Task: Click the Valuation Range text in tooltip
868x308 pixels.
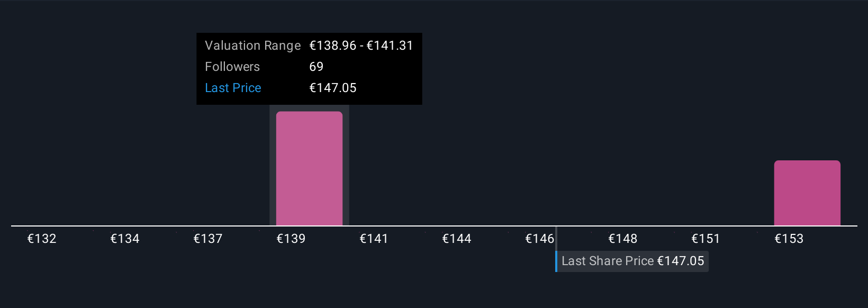Action: click(x=253, y=46)
